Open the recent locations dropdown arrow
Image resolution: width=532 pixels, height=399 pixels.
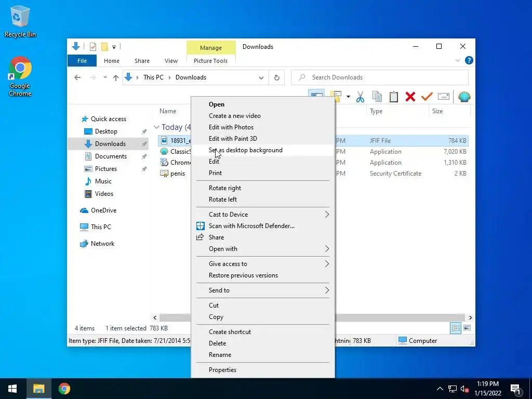click(x=105, y=77)
